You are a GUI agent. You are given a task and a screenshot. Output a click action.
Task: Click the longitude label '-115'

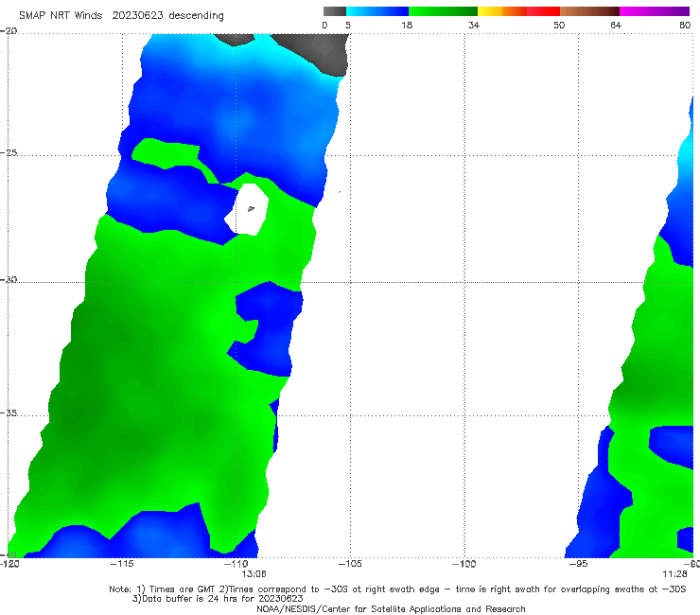[x=122, y=564]
